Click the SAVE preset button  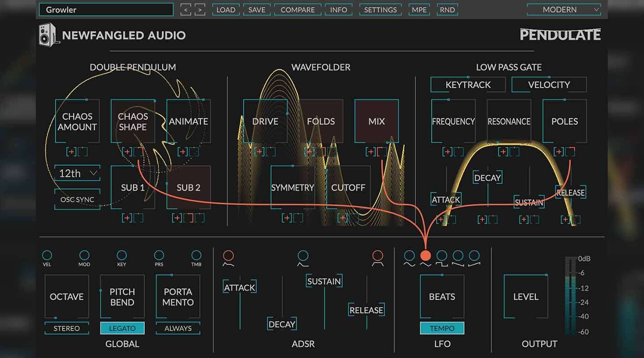tap(257, 9)
